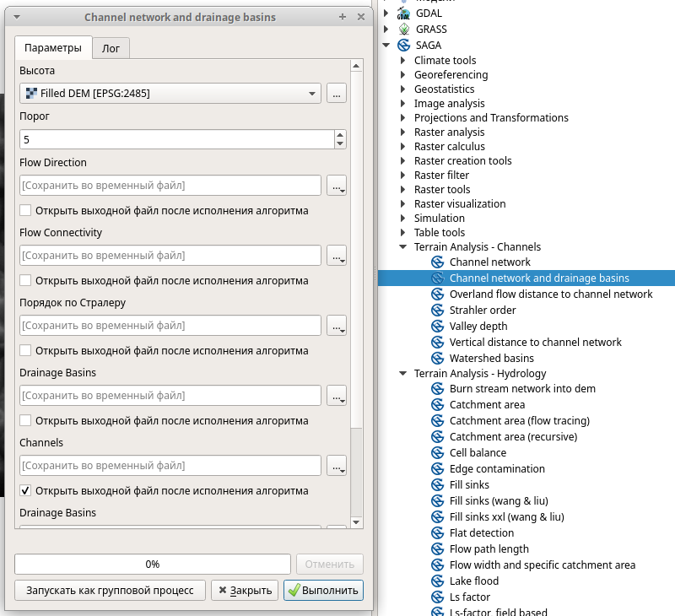Image resolution: width=675 pixels, height=616 pixels.
Task: Click the GRASS provider icon
Action: coord(403,30)
